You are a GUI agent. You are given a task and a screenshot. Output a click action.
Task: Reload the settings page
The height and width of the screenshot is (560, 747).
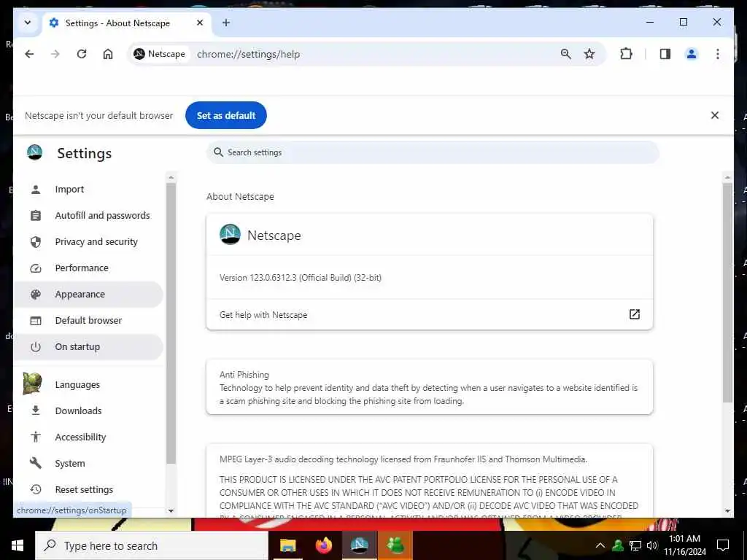click(82, 54)
